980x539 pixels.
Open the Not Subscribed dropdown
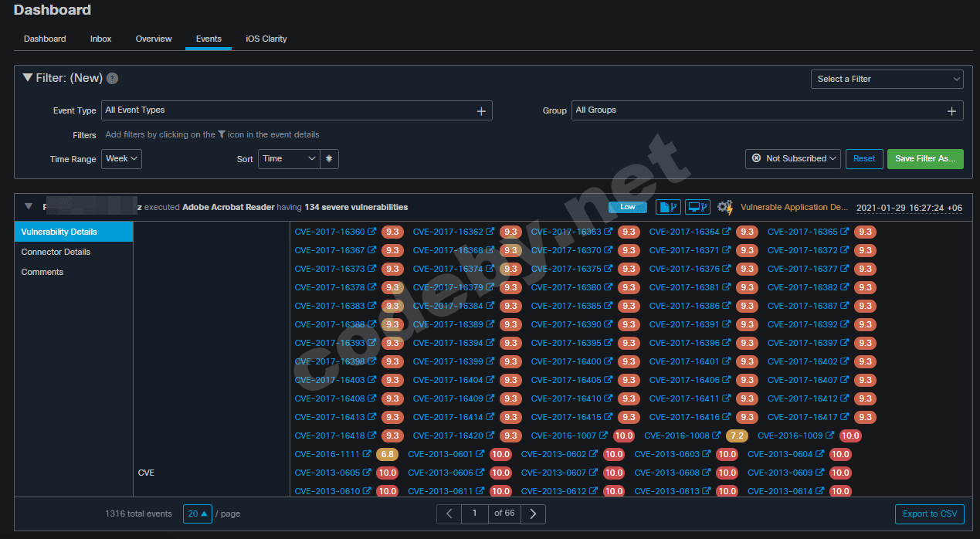[793, 159]
